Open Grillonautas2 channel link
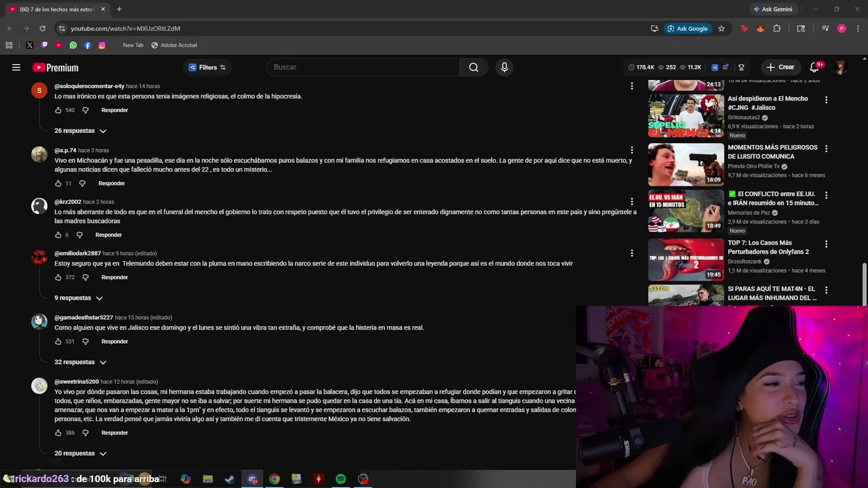Viewport: 868px width, 488px height. (744, 117)
